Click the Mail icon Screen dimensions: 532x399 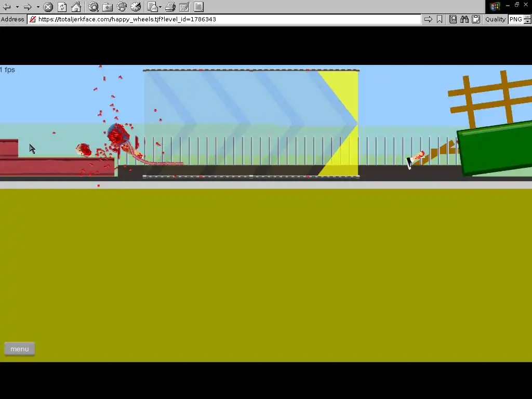click(x=153, y=7)
